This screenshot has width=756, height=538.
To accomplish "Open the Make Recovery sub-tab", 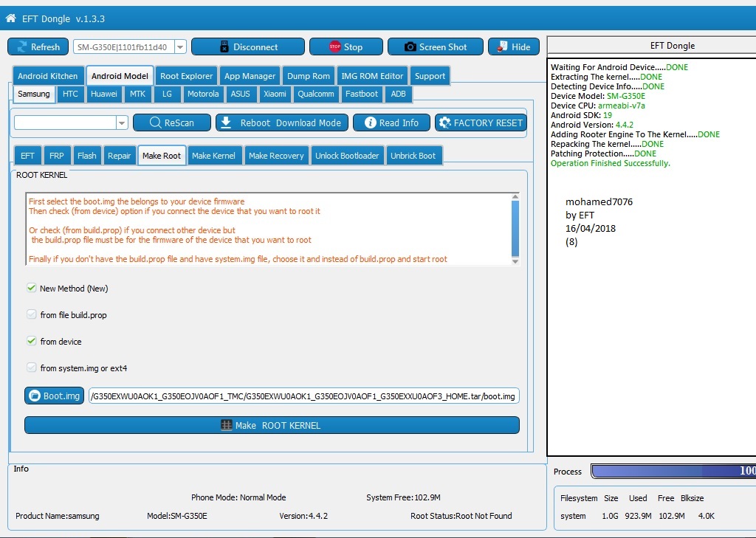I will (x=276, y=155).
